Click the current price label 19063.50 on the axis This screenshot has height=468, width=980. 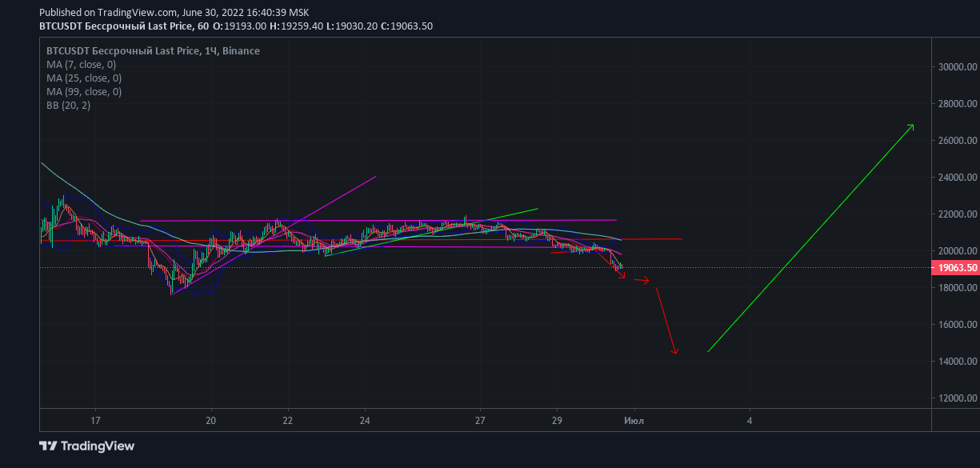click(955, 268)
